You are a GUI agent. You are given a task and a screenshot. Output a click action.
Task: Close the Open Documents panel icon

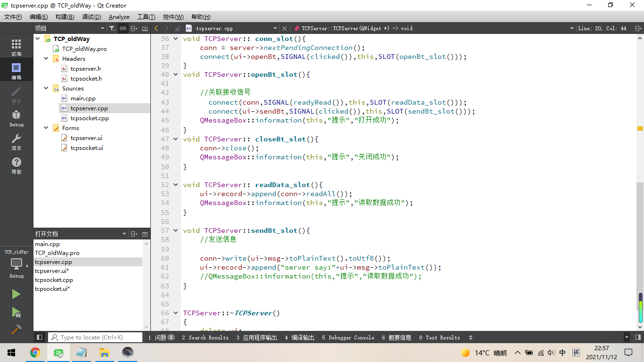(x=145, y=234)
